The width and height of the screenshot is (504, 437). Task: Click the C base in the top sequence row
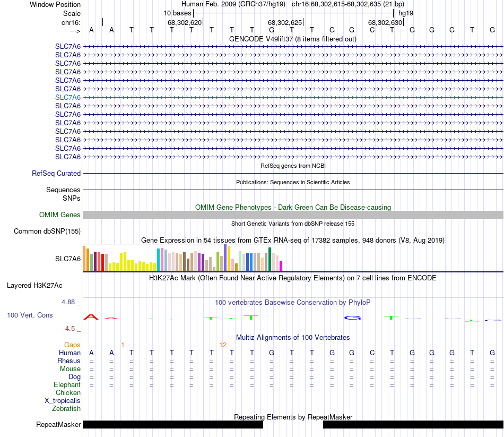pyautogui.click(x=372, y=30)
